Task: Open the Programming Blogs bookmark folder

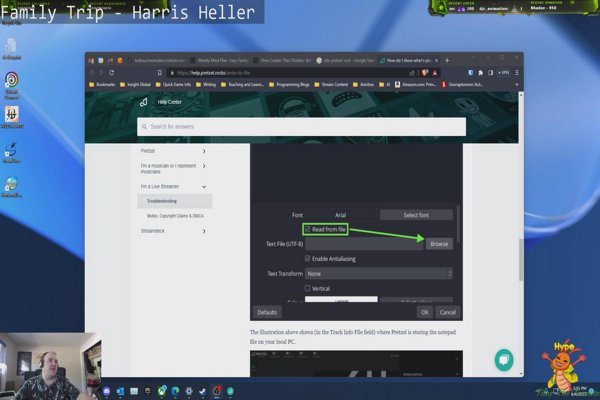Action: [289, 85]
